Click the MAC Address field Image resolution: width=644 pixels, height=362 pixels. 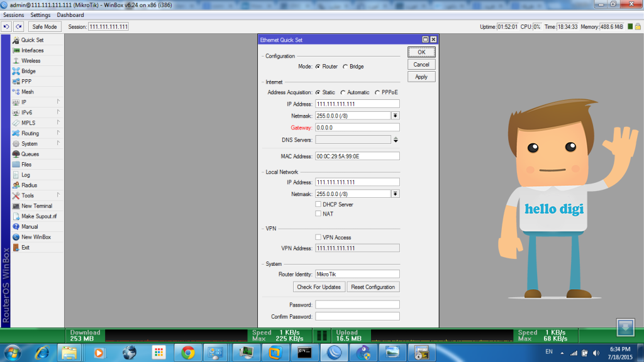357,156
